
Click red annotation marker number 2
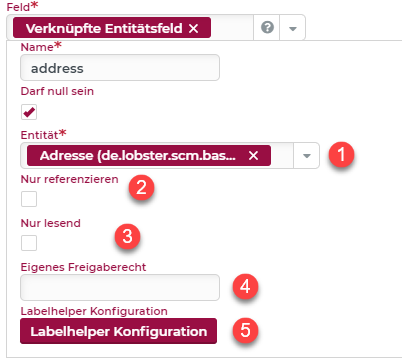(x=141, y=188)
